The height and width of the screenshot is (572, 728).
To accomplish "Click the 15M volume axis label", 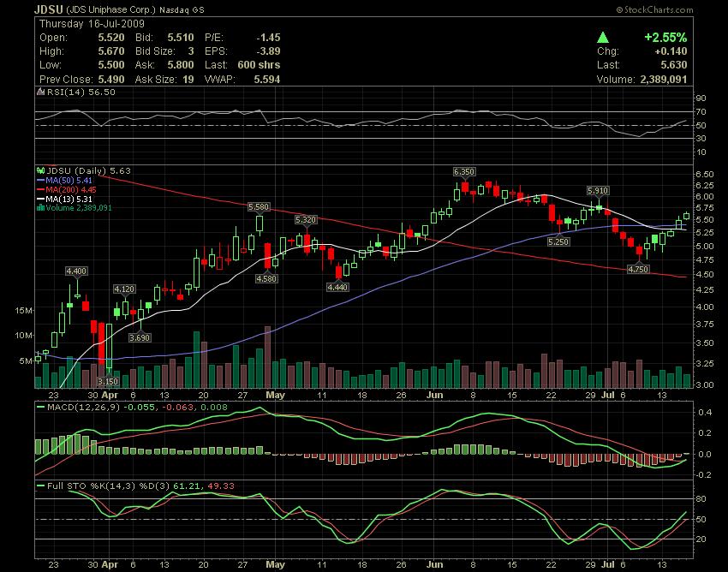I will 23,311.
